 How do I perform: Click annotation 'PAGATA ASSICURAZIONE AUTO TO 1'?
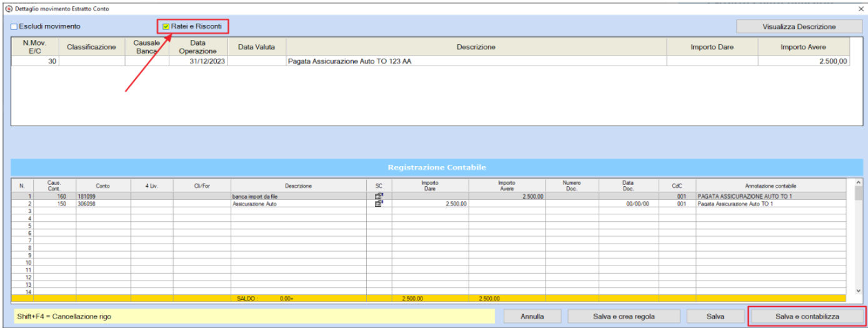[x=775, y=196]
